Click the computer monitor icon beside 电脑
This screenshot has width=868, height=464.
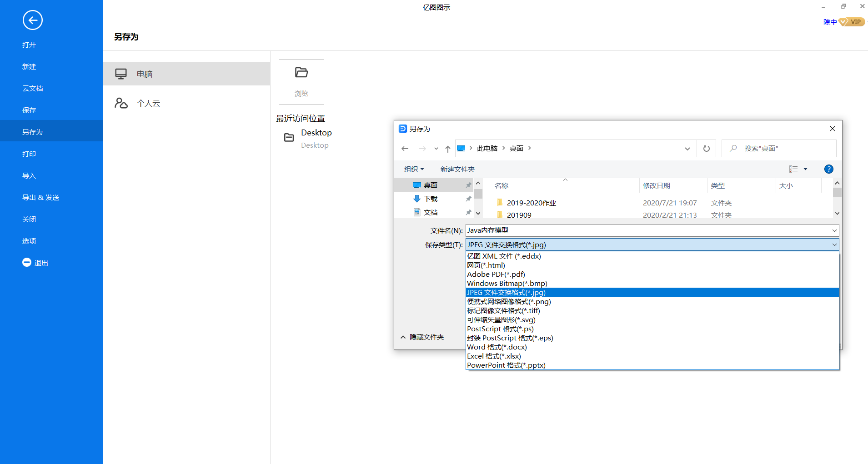[121, 74]
